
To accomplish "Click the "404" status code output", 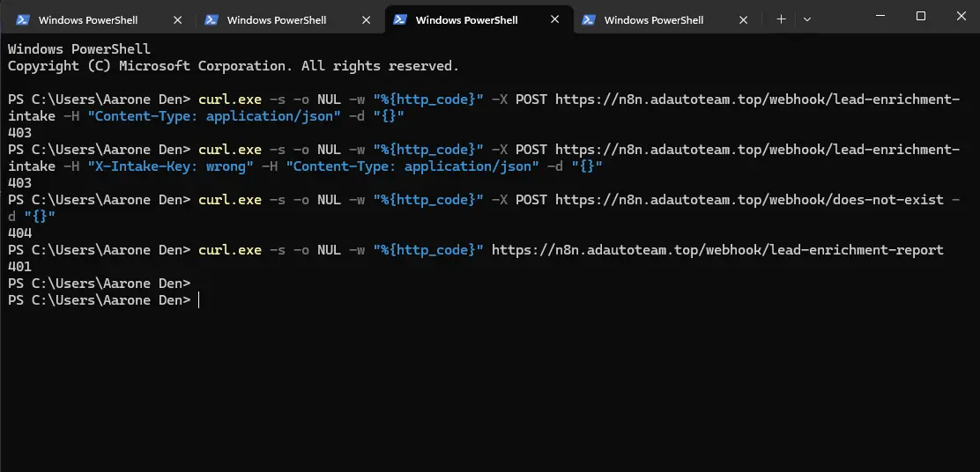I will click(x=20, y=232).
